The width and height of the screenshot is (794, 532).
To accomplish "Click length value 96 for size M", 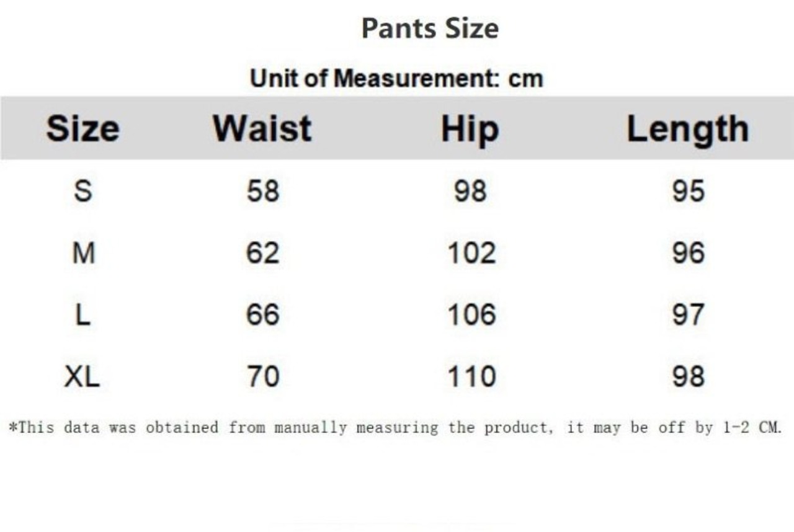I will (x=688, y=253).
